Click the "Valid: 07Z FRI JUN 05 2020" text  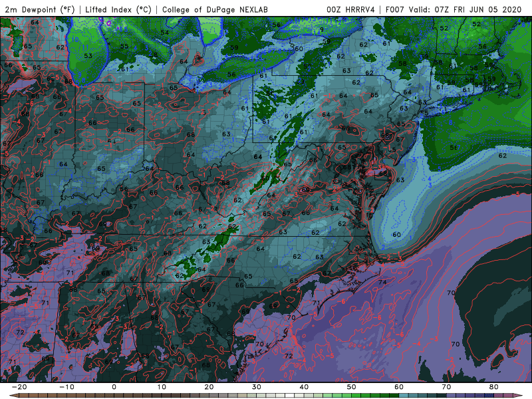pyautogui.click(x=465, y=9)
